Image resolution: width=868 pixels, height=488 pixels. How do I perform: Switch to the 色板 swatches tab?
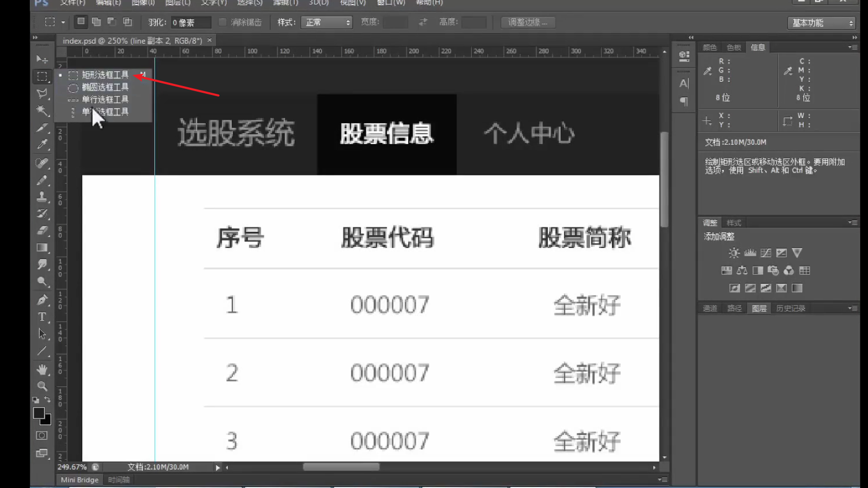733,47
